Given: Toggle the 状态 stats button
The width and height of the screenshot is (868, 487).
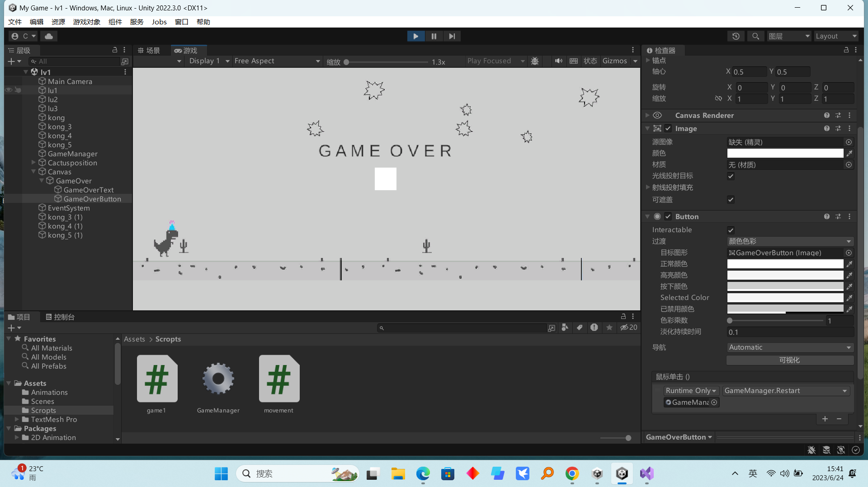Looking at the screenshot, I should (590, 61).
